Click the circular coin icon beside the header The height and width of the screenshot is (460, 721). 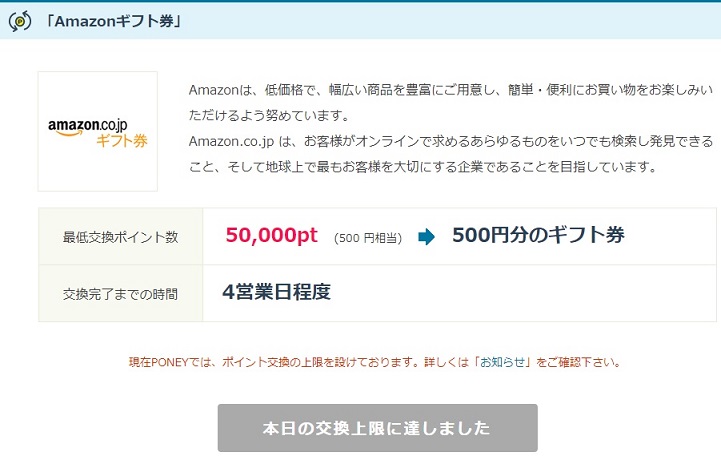click(19, 20)
